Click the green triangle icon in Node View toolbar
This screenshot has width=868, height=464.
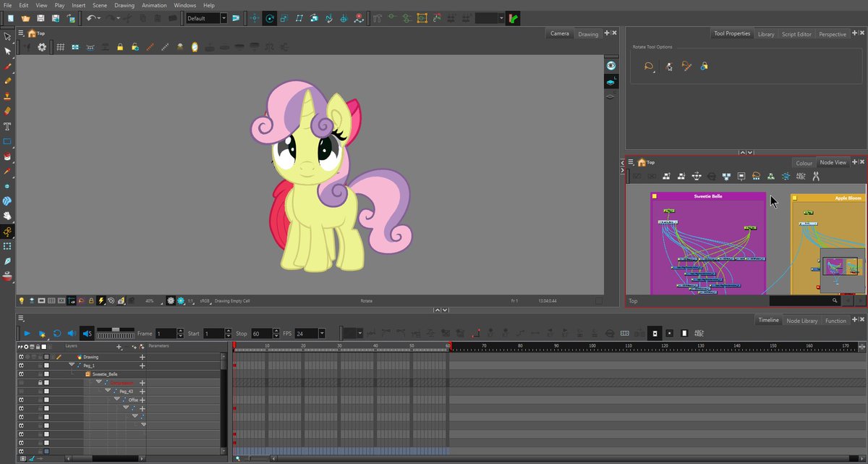770,176
